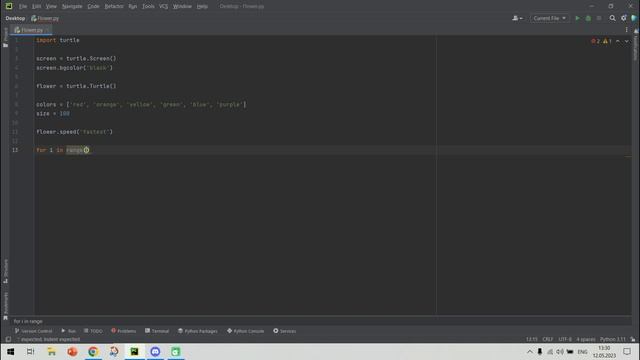Open the Terminal tool window
Viewport: 640px width, 360px height.
pos(157,331)
